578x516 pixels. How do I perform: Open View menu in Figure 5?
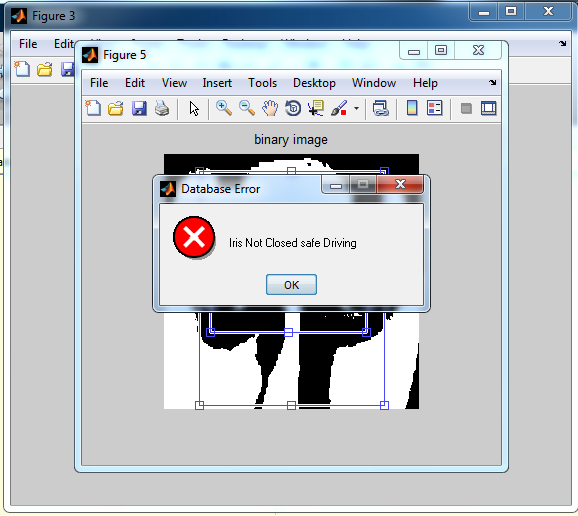(174, 83)
